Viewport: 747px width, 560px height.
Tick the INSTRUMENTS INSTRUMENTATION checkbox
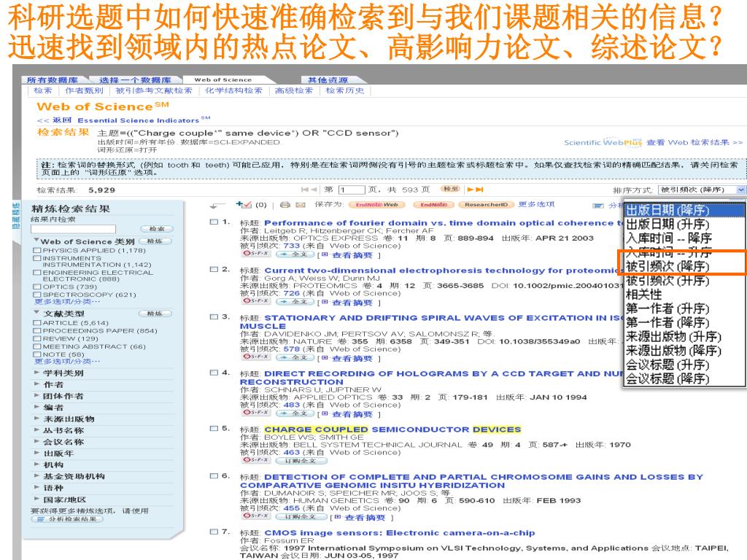tap(36, 258)
